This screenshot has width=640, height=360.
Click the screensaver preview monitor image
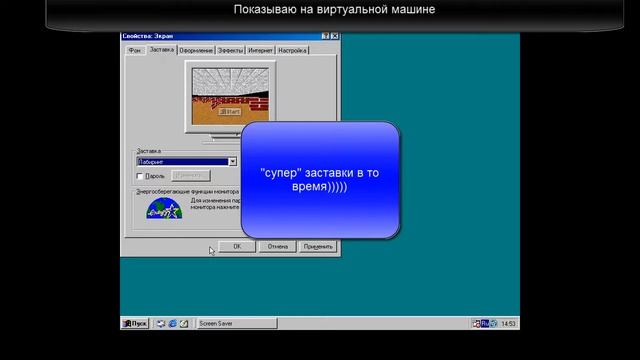point(231,96)
